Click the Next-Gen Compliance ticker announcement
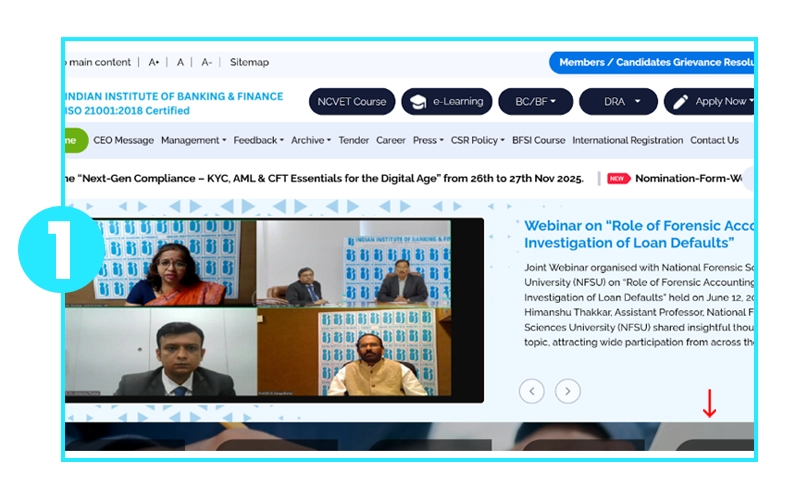Viewport: 795px width, 499px height. pos(324,179)
